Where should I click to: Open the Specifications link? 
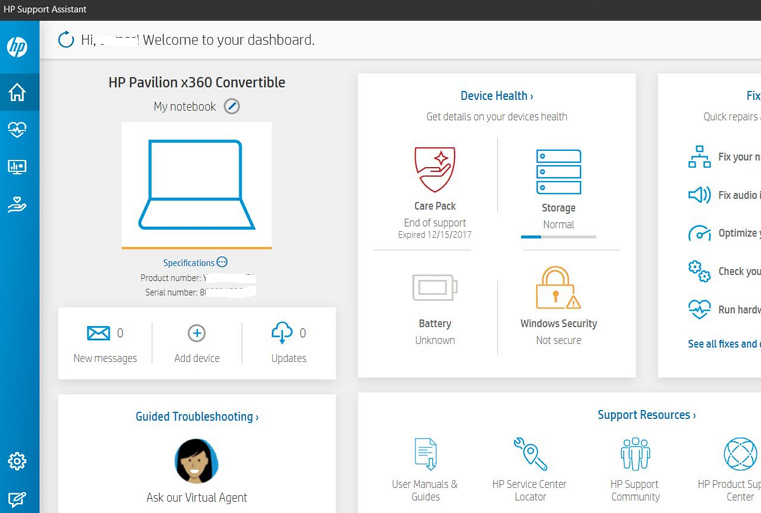click(188, 263)
